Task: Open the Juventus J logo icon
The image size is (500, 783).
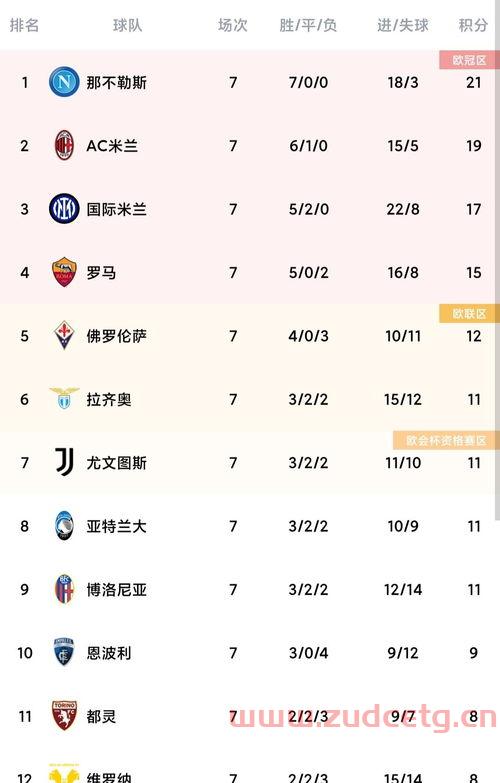Action: point(64,462)
